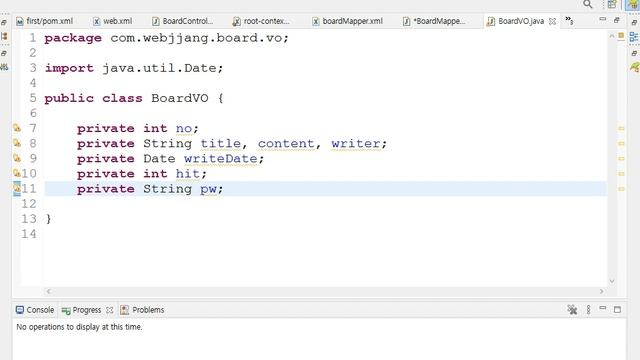Image resolution: width=640 pixels, height=360 pixels.
Task: Open the root-contex... editor tab
Action: point(261,21)
